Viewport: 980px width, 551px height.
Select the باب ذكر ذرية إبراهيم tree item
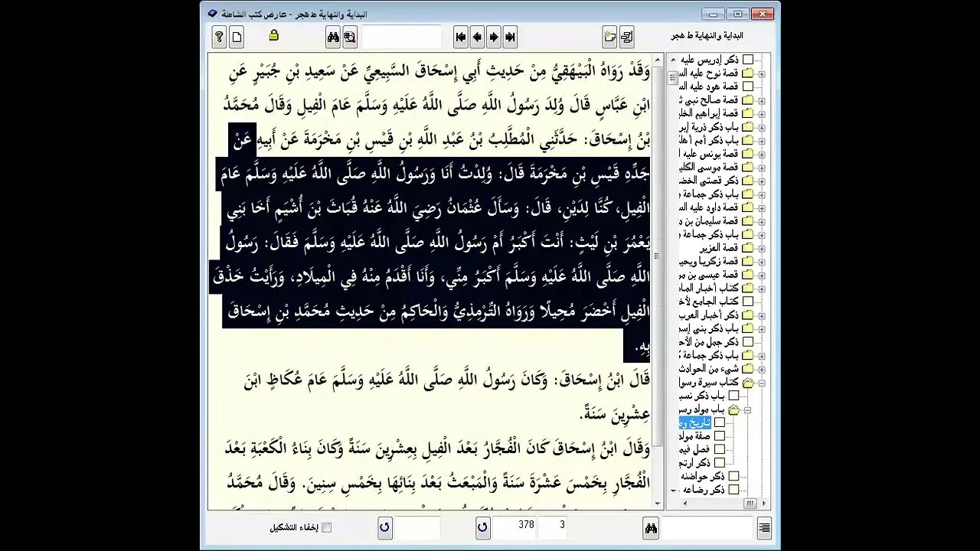point(709,127)
